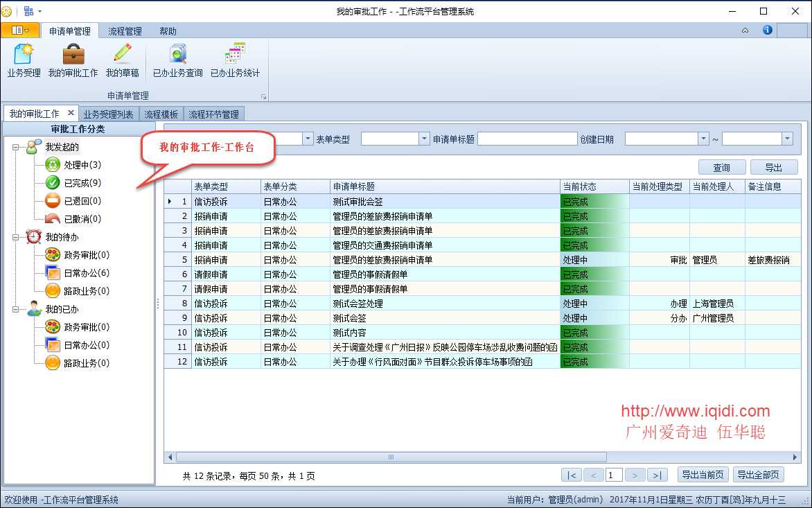The image size is (812, 508).
Task: Sort by 申请单标题 column header
Action: pyautogui.click(x=445, y=186)
